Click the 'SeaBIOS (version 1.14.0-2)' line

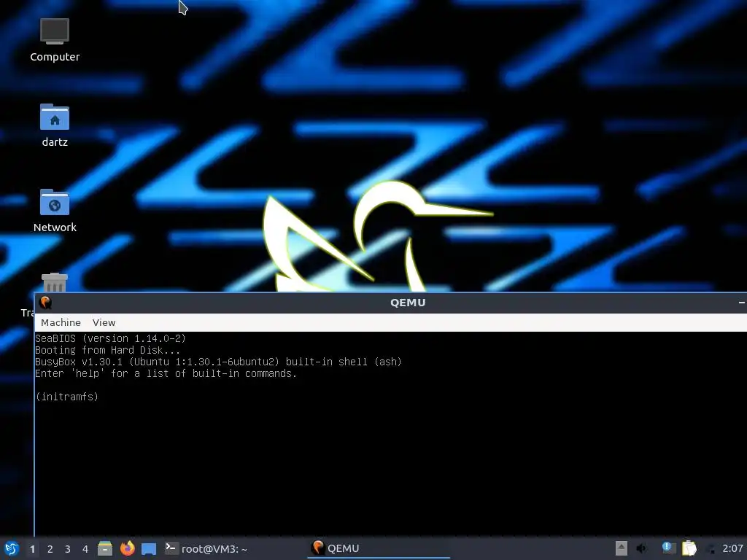(111, 338)
